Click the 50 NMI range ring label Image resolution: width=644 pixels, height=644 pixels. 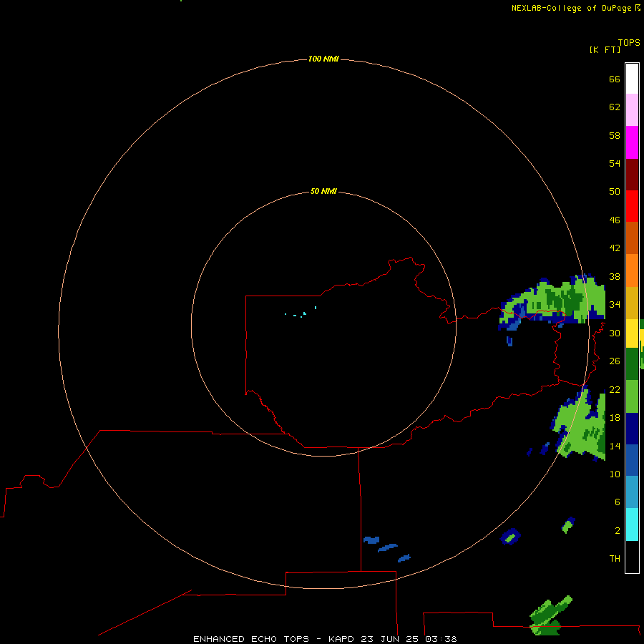click(323, 191)
